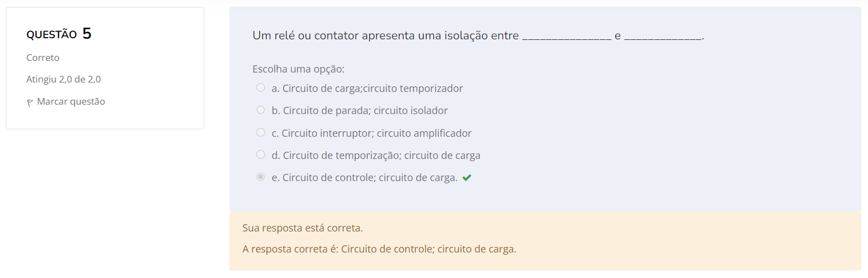The height and width of the screenshot is (278, 868).
Task: Click the label 'Circuito de carga;circuito temporizador'
Action: point(373,89)
